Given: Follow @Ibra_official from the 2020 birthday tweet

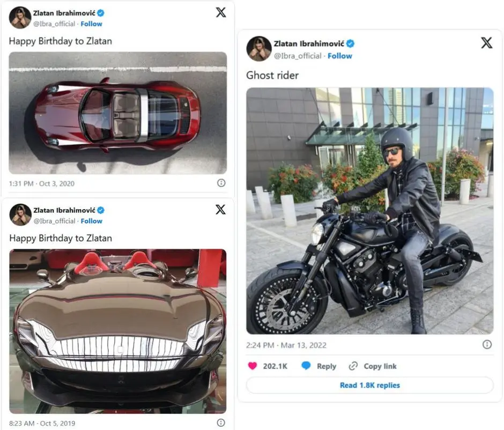Looking at the screenshot, I should point(91,24).
